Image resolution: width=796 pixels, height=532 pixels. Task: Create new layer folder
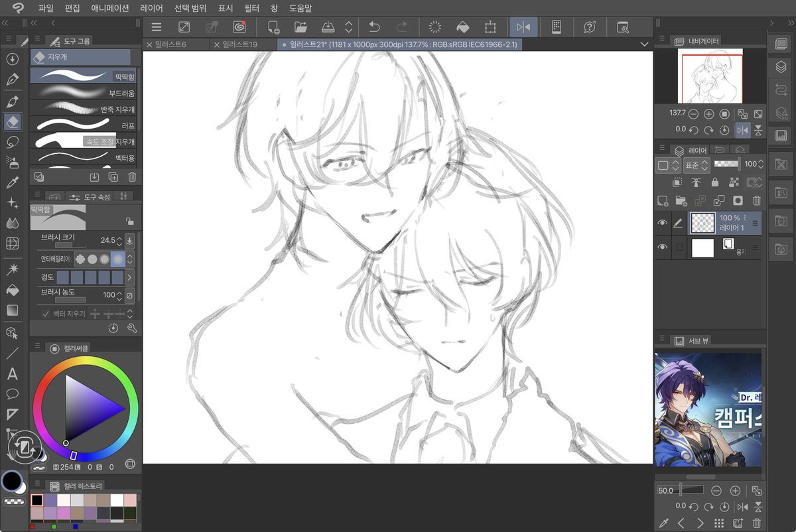[x=681, y=200]
